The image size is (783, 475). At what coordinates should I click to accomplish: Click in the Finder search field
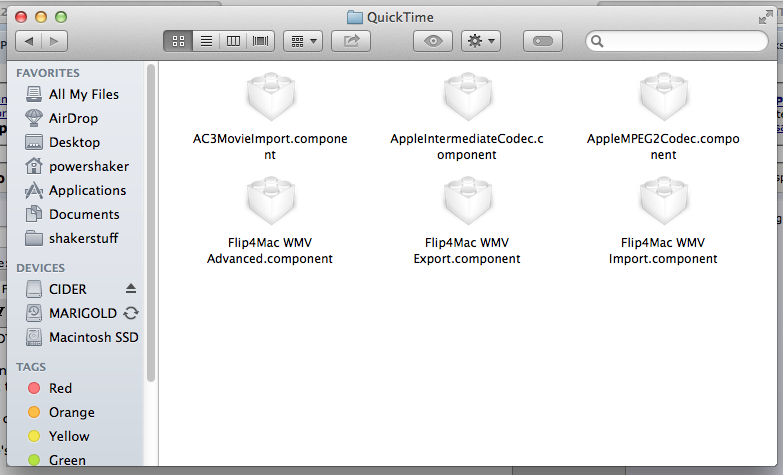pos(677,41)
